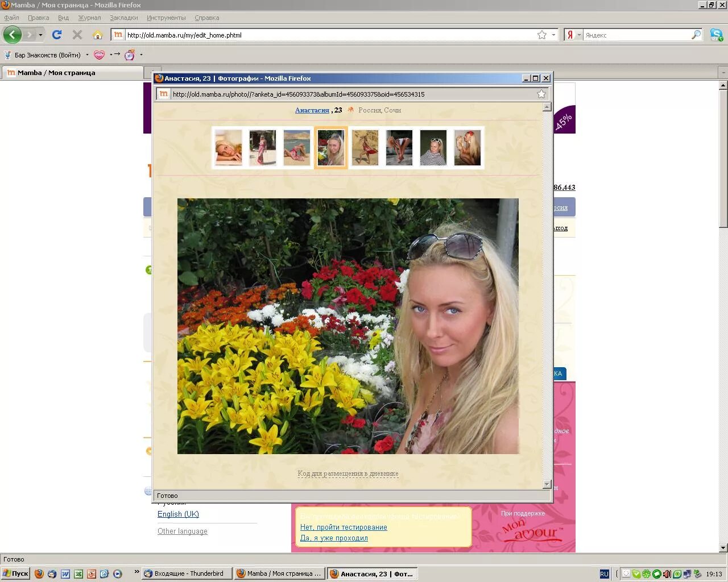Click the Да, я уже проходил link
The height and width of the screenshot is (582, 728).
coord(334,538)
